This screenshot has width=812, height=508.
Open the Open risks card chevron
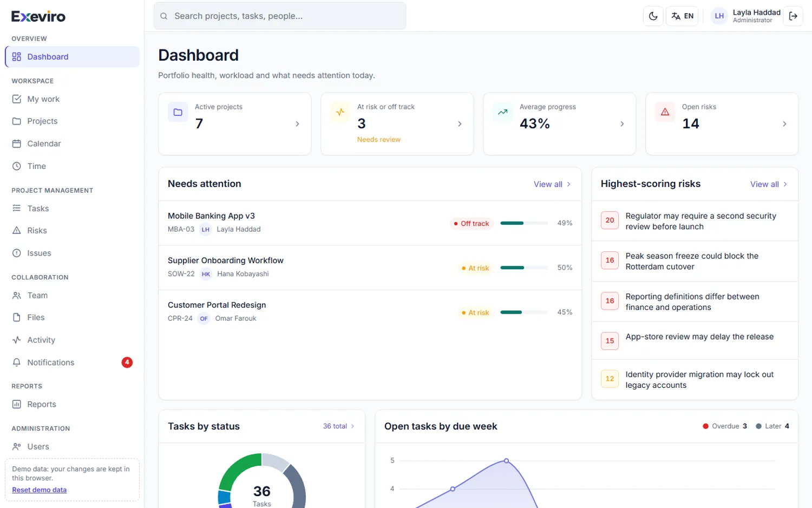coord(784,124)
